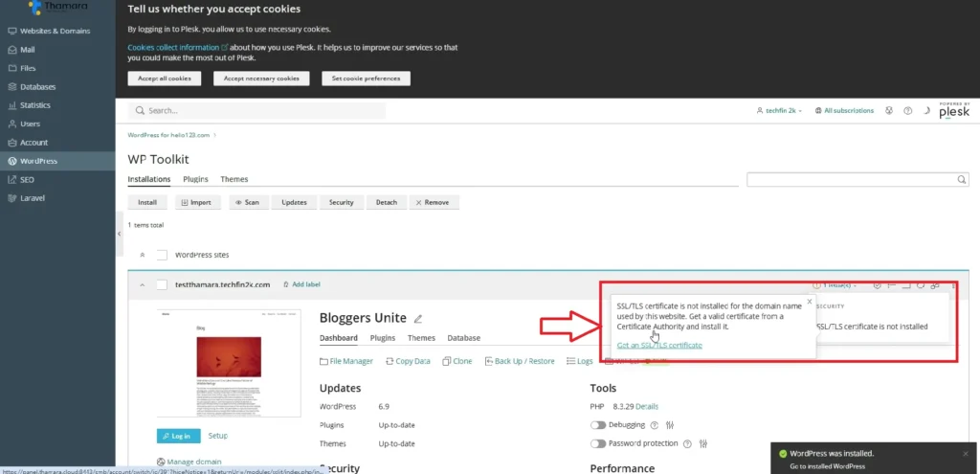Open WordPress in sidebar
The image size is (980, 474).
(x=57, y=161)
